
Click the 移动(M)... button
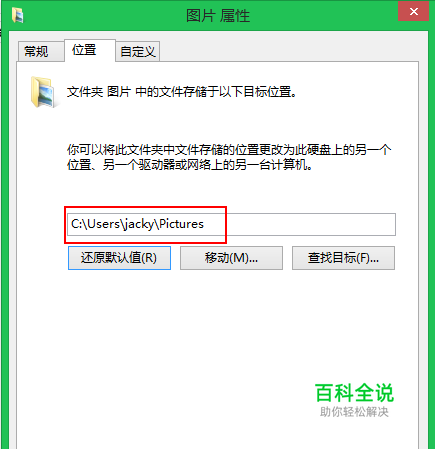(x=231, y=258)
